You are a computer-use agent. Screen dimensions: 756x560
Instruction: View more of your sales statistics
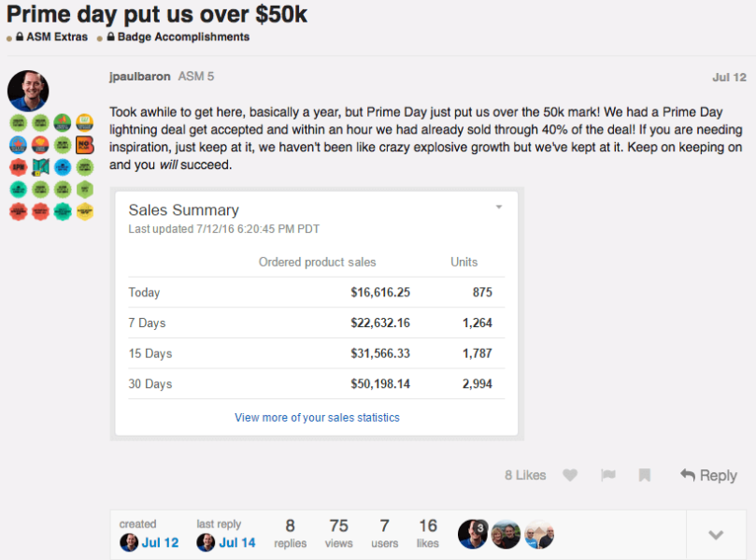point(317,417)
